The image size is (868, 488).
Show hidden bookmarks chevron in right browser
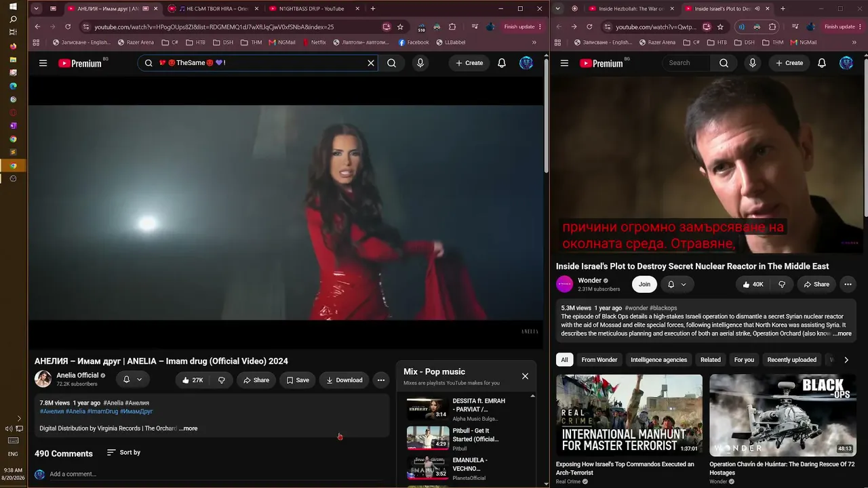854,42
